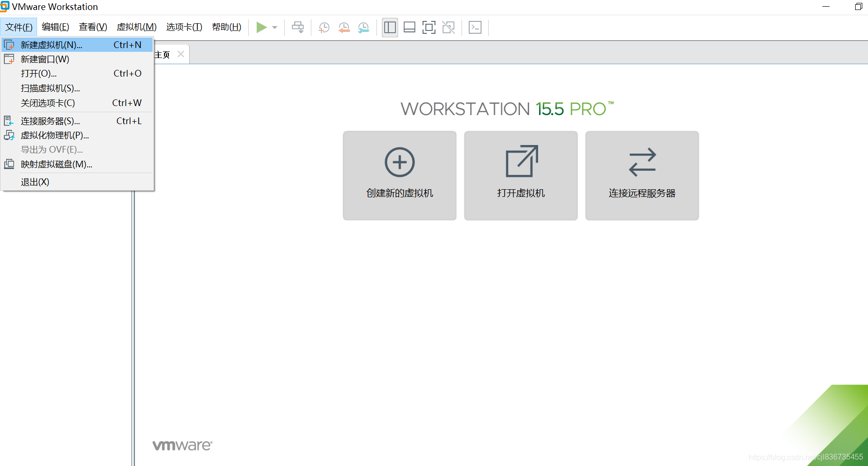The height and width of the screenshot is (466, 868).
Task: Open the snapshot manager toolbar icon
Action: coord(364,28)
